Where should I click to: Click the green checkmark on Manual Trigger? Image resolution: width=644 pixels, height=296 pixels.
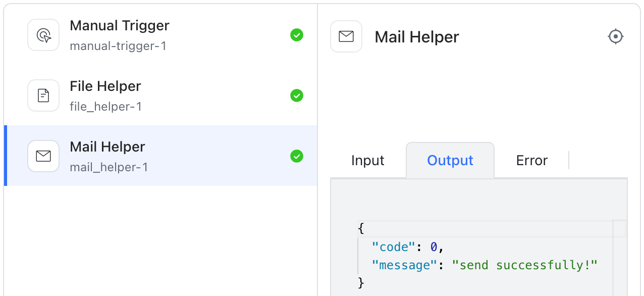pos(297,35)
